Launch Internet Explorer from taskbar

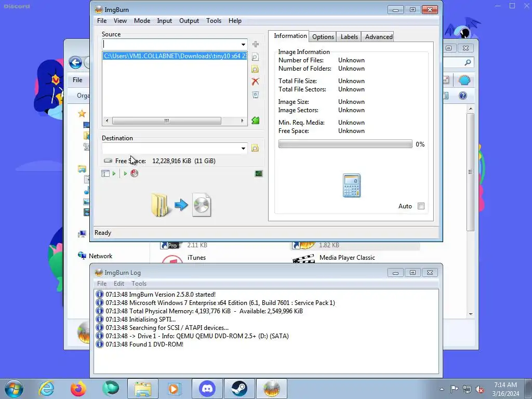[x=46, y=389]
